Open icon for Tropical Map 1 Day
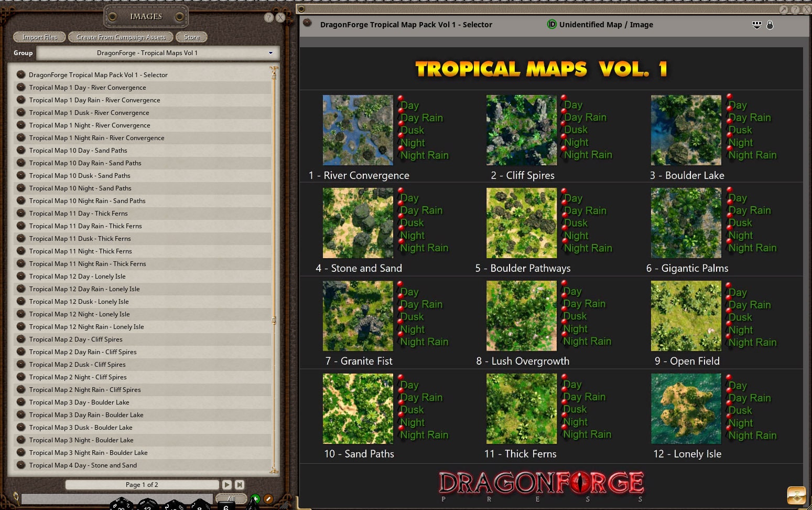This screenshot has height=510, width=812. [21, 87]
